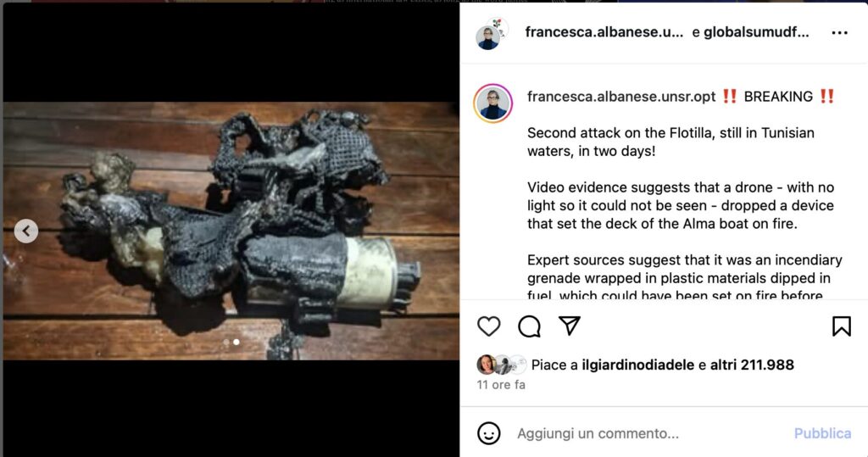868x457 pixels.
Task: Click the small liker avatars cluster
Action: click(x=501, y=365)
